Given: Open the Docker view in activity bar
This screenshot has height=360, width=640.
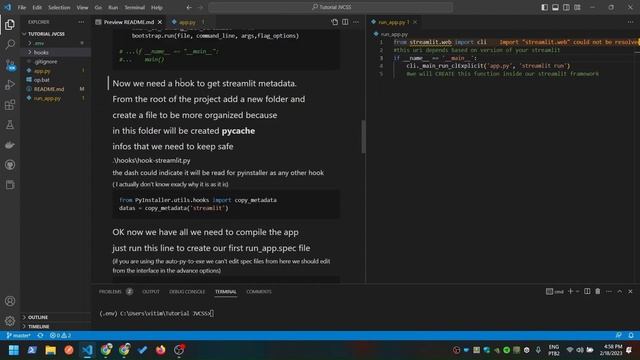Looking at the screenshot, I should pyautogui.click(x=10, y=145).
